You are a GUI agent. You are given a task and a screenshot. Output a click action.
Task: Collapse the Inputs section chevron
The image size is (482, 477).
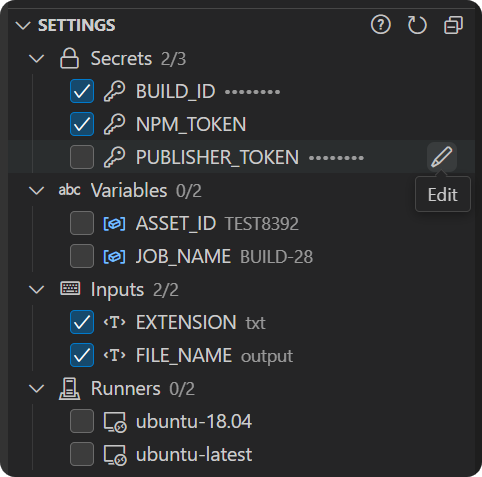pyautogui.click(x=37, y=289)
